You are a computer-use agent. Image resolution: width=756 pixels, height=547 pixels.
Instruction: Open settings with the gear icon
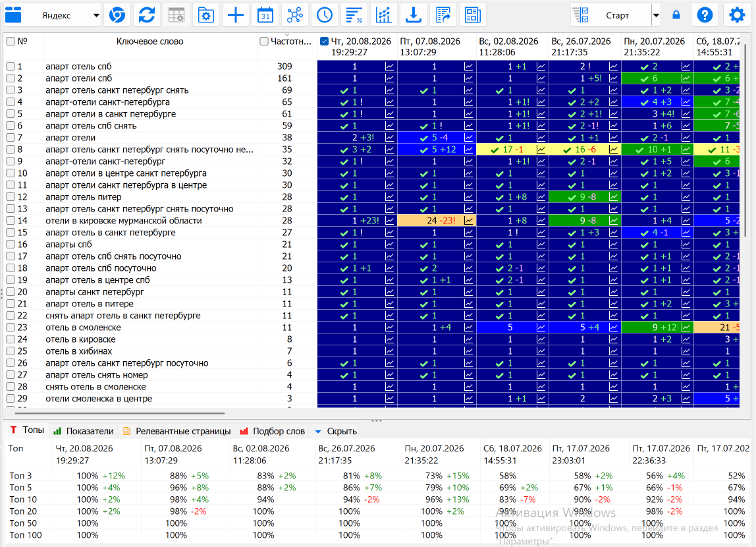(737, 15)
